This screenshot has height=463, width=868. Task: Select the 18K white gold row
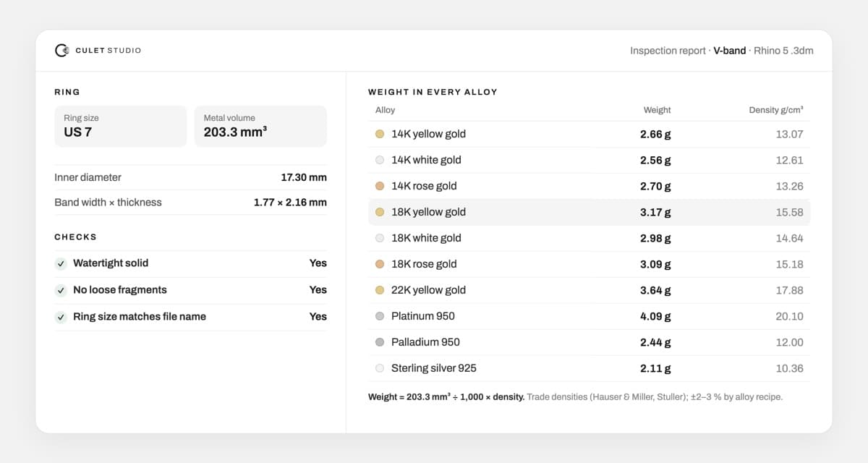coord(589,238)
